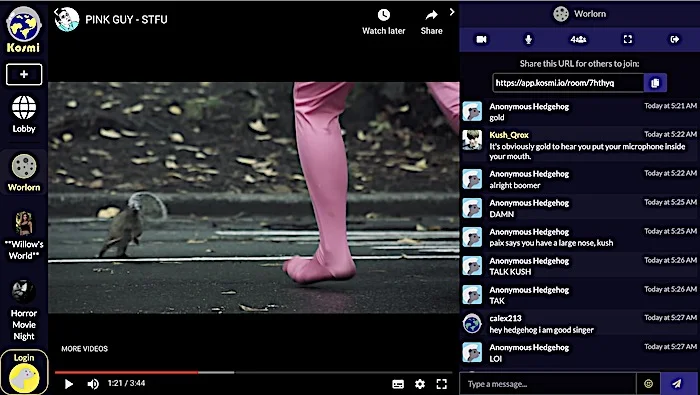Viewport: 700px width, 395px height.
Task: Click the 1:21 / 3:44 time display
Action: point(126,383)
